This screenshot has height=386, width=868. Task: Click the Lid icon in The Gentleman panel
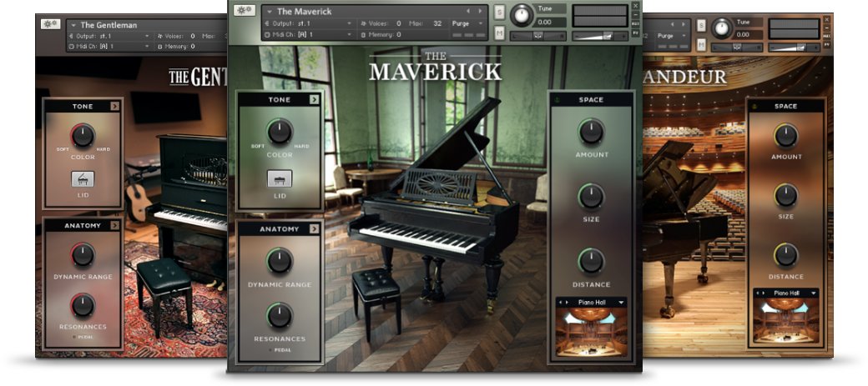83,178
